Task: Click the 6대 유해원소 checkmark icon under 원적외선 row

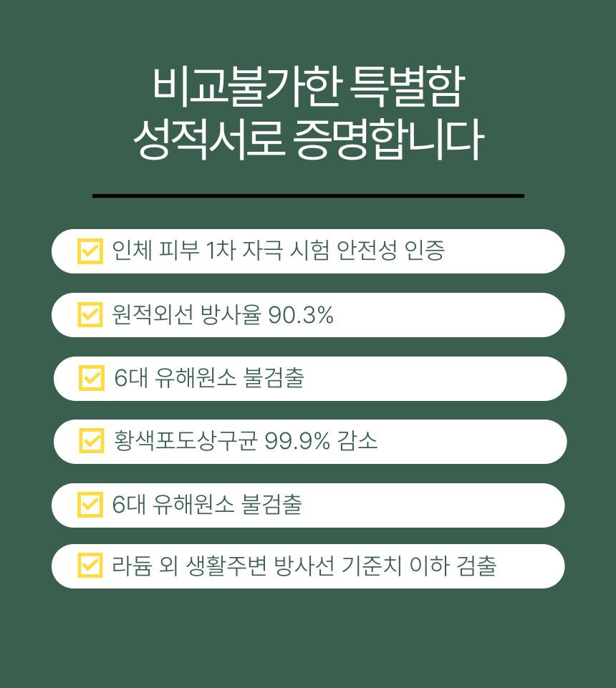Action: pos(92,378)
